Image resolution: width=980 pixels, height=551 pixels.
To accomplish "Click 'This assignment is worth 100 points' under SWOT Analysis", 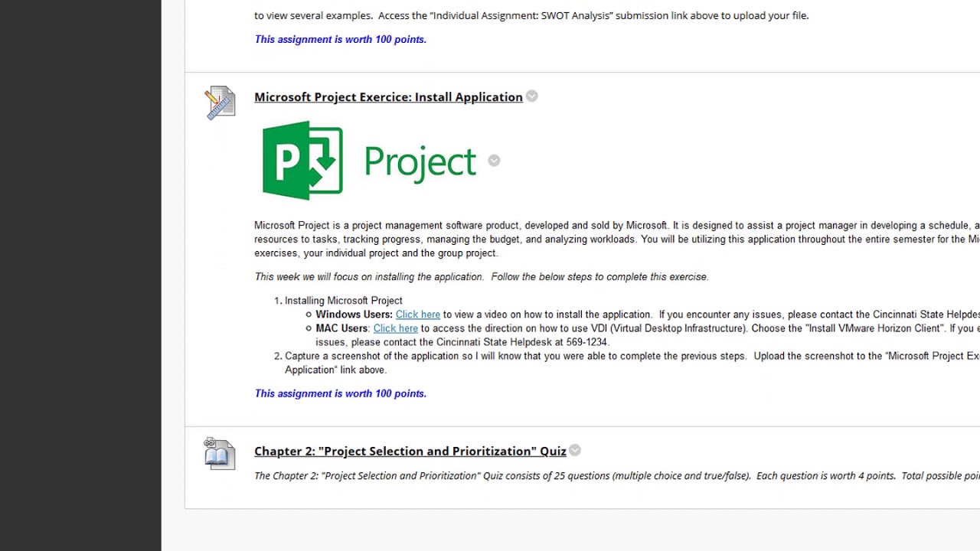I will pos(341,39).
